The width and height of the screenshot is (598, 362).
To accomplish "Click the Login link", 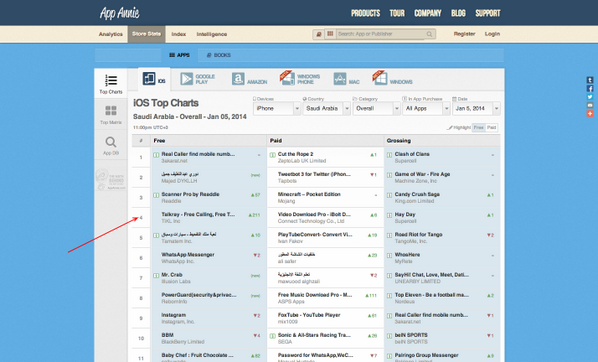I will (x=492, y=34).
